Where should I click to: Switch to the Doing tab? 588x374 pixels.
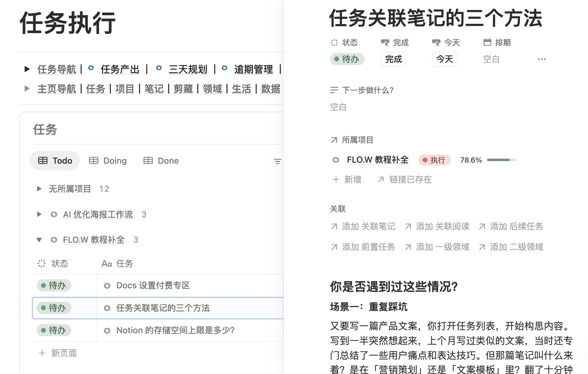tap(108, 161)
